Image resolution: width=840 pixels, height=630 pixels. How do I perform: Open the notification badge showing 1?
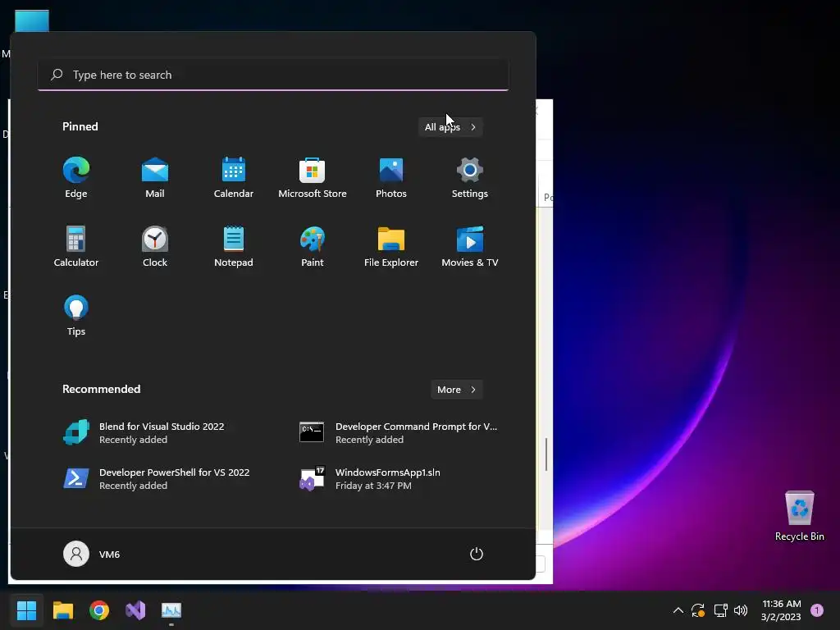[x=817, y=610]
